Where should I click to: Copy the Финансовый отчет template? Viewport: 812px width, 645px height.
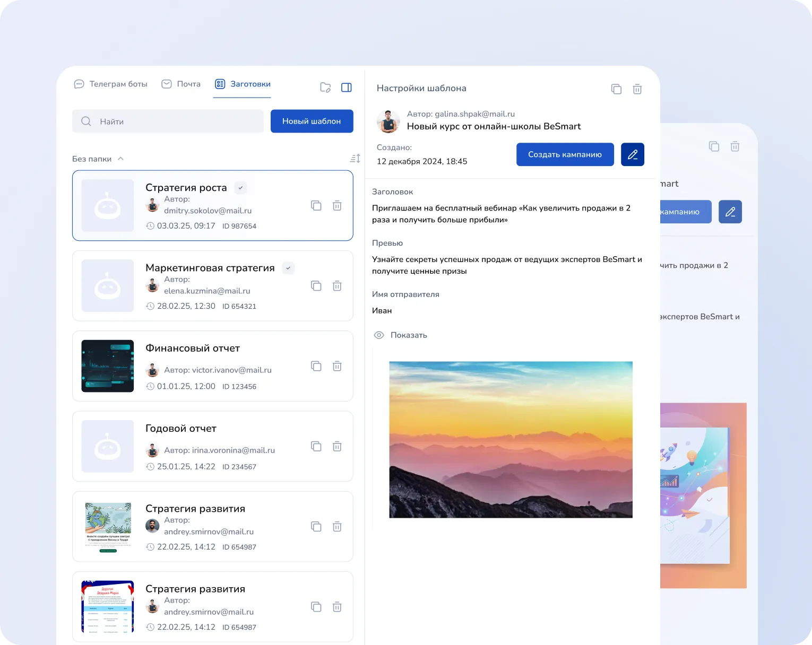(x=316, y=366)
